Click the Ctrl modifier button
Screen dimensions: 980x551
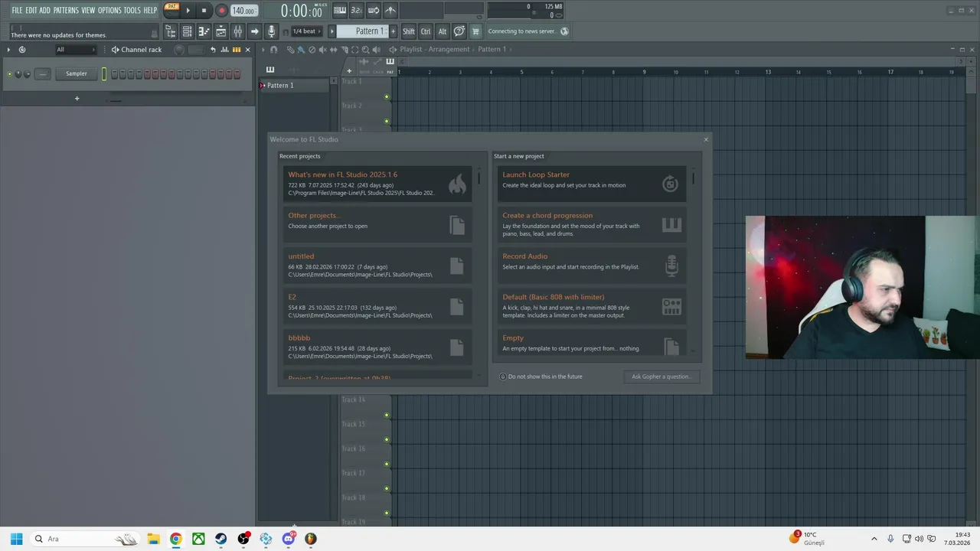(426, 31)
